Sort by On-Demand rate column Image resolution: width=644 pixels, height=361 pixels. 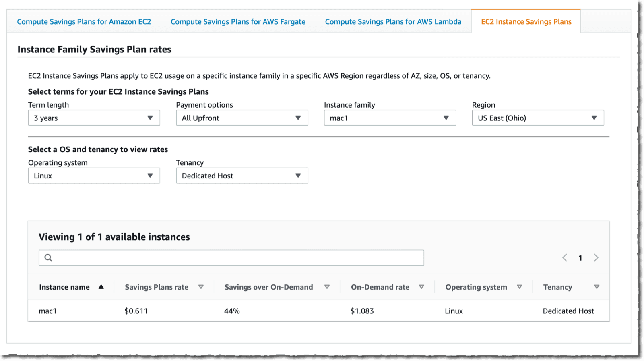[x=388, y=287]
